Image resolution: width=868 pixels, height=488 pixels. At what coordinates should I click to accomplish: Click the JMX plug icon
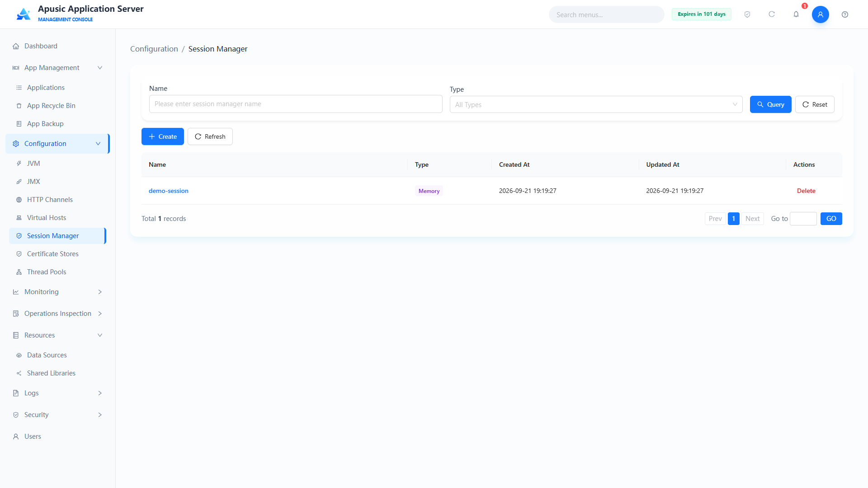(x=19, y=182)
